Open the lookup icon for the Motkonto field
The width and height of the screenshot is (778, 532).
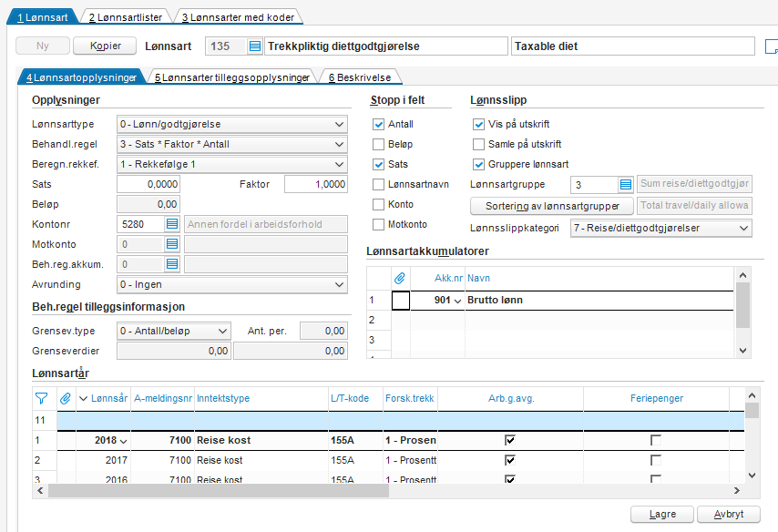(x=171, y=244)
